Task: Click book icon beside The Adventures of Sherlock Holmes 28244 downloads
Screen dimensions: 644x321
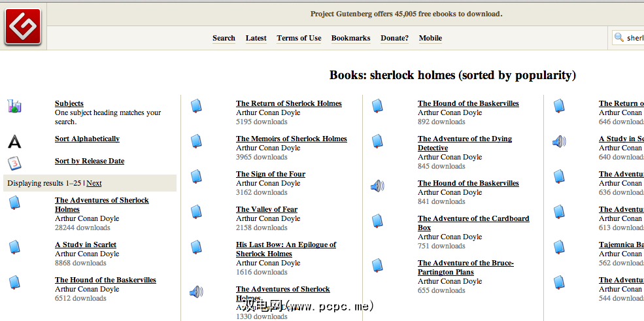Action: pos(14,203)
